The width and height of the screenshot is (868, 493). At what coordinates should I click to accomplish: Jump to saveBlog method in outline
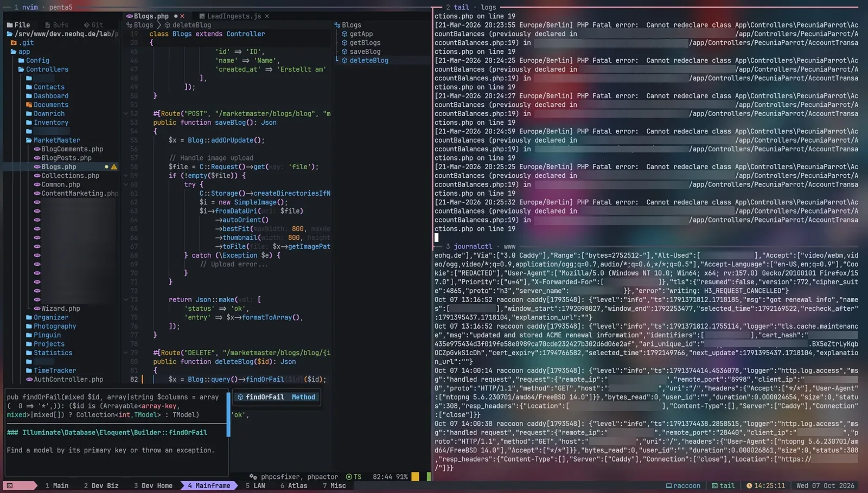pyautogui.click(x=361, y=52)
